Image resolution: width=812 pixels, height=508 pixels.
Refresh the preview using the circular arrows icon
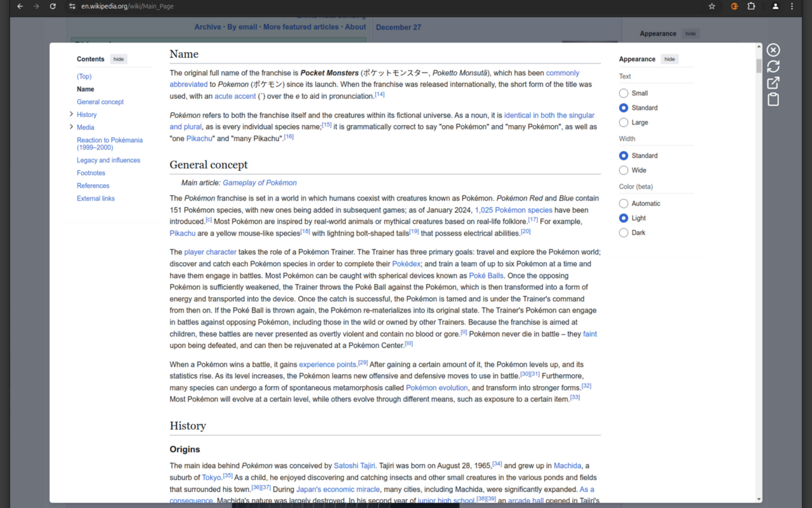click(773, 66)
